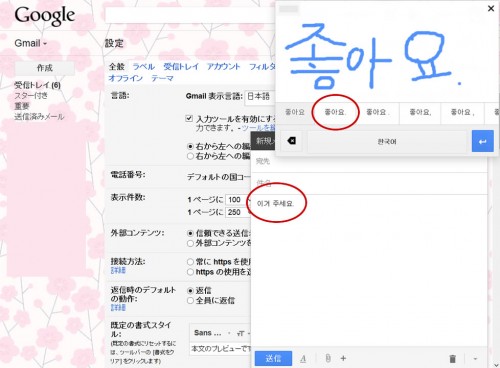Click the search box at the top
500x368 pixels.
point(190,15)
